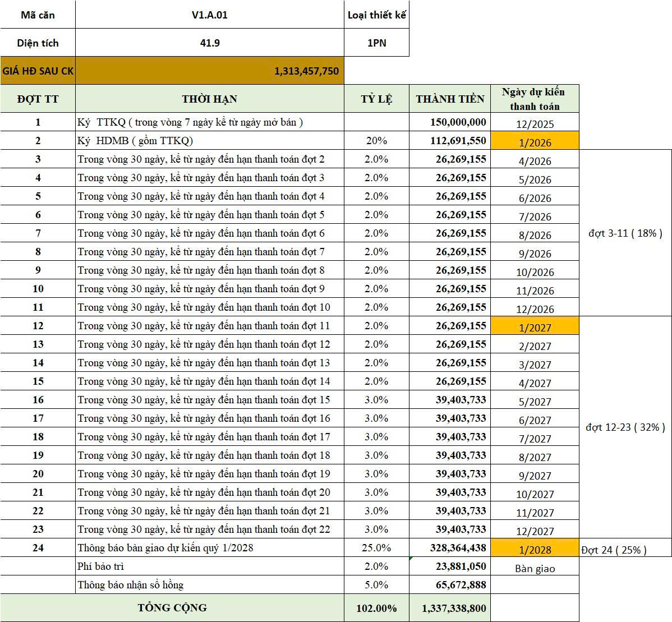Click the orange-highlighted 1/2026 date cell

(535, 141)
